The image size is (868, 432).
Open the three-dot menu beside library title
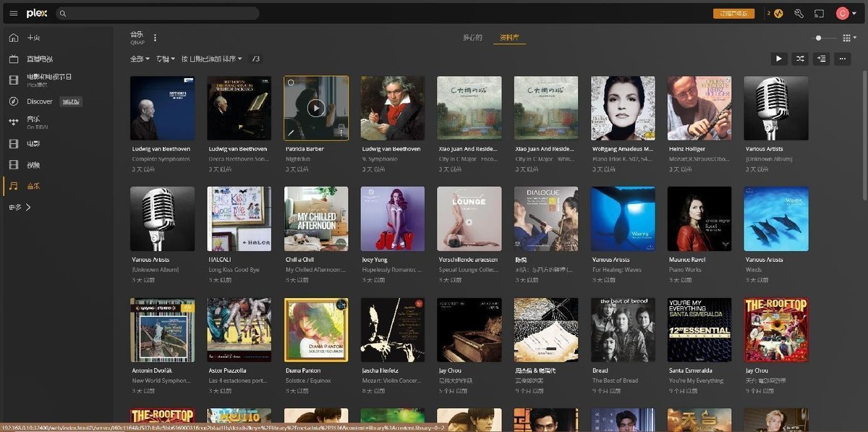(x=155, y=38)
